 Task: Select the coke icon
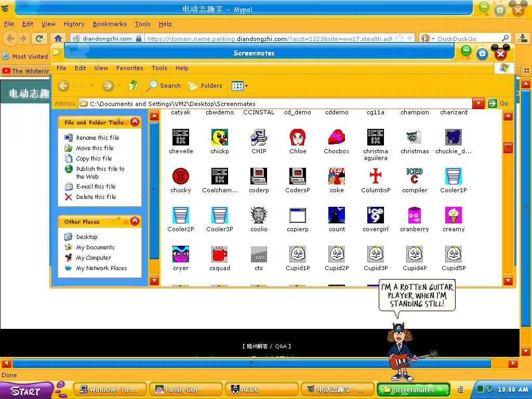337,176
